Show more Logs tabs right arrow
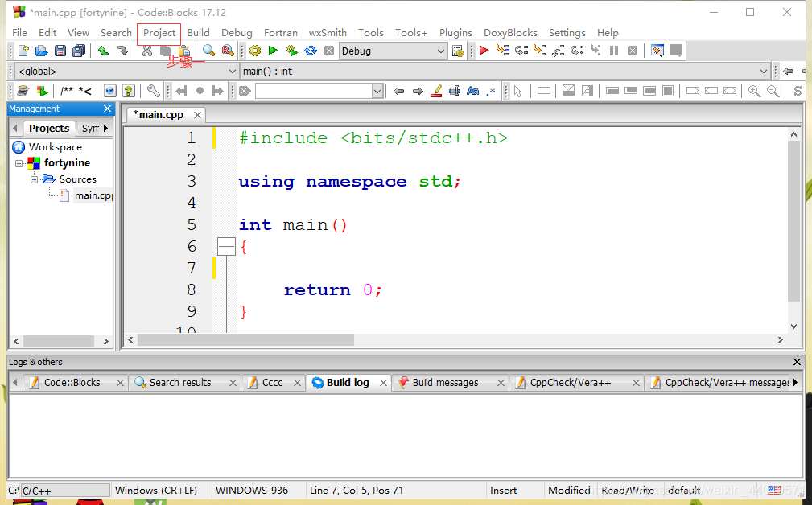 (795, 383)
